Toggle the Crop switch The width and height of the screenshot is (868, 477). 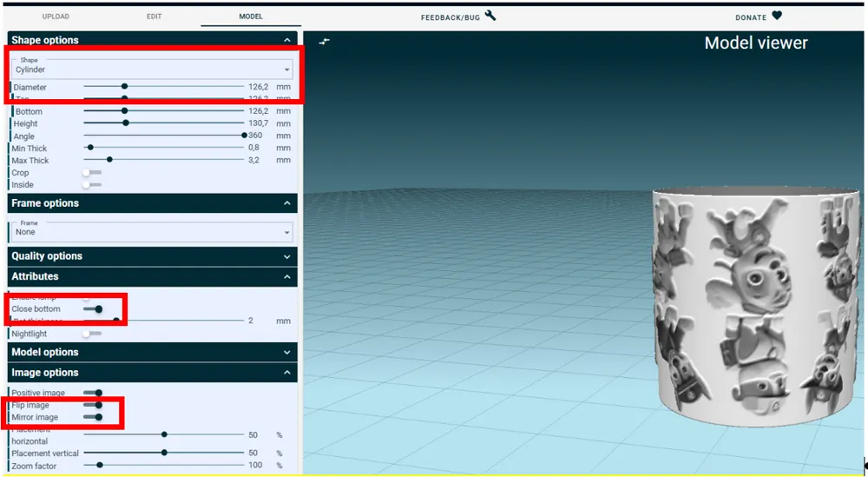point(92,173)
